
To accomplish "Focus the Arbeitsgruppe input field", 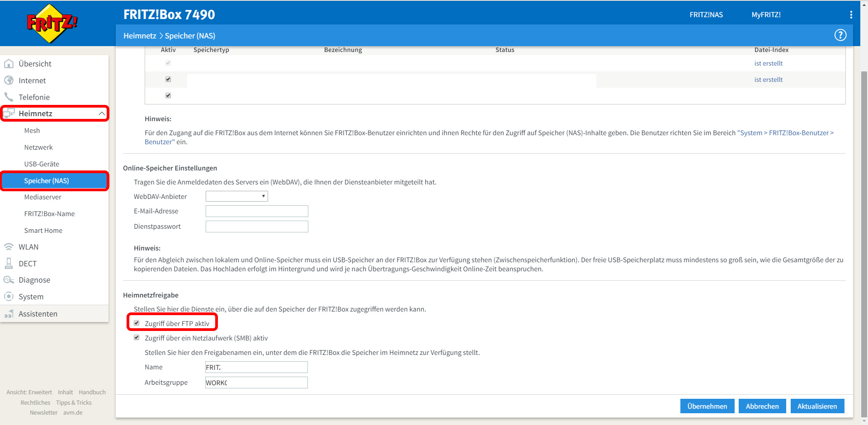I will (256, 382).
